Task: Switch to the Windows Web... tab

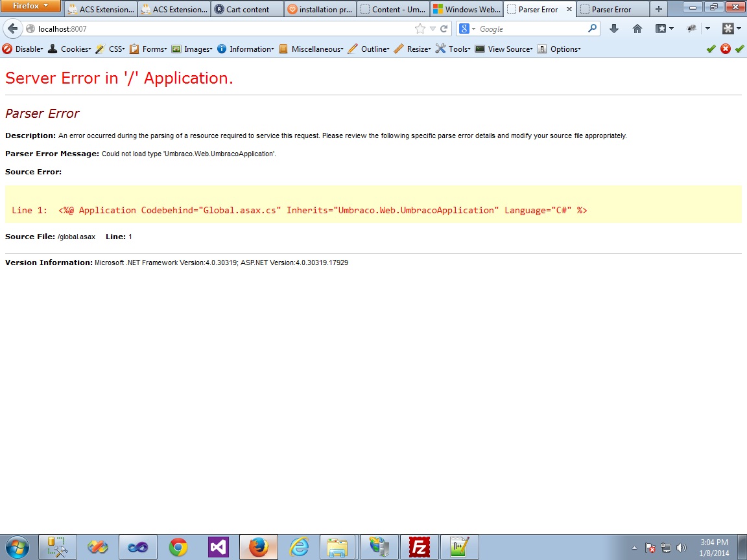Action: [466, 9]
